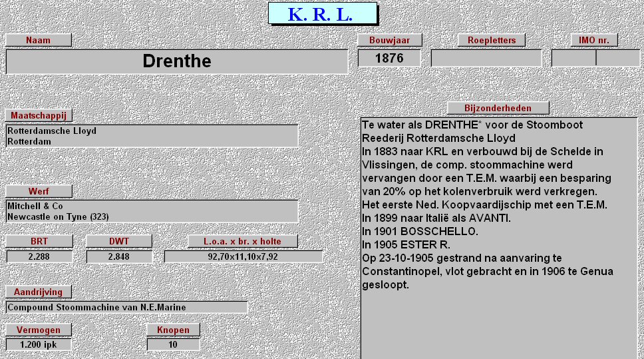The image size is (644, 359).
Task: Click the line 'Het eerste Ned. Koopvaardijschip'
Action: (484, 204)
